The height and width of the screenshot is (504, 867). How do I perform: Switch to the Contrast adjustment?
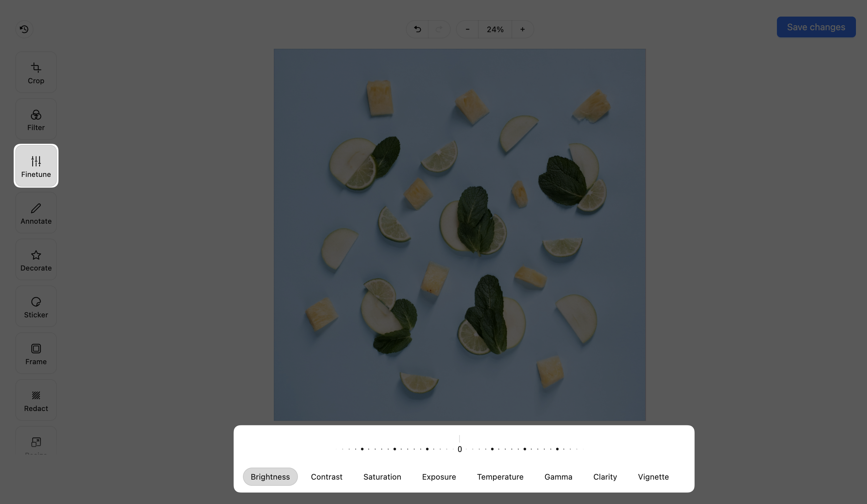click(327, 477)
